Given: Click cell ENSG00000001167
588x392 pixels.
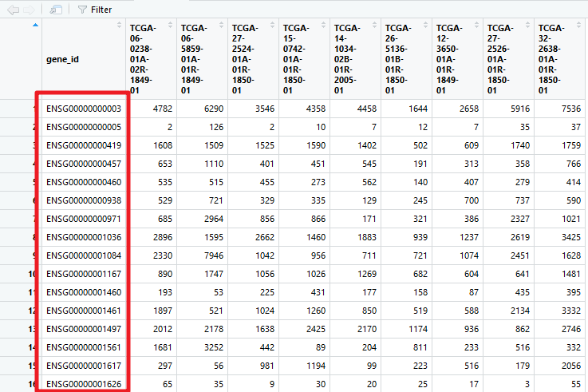Looking at the screenshot, I should pyautogui.click(x=84, y=274).
